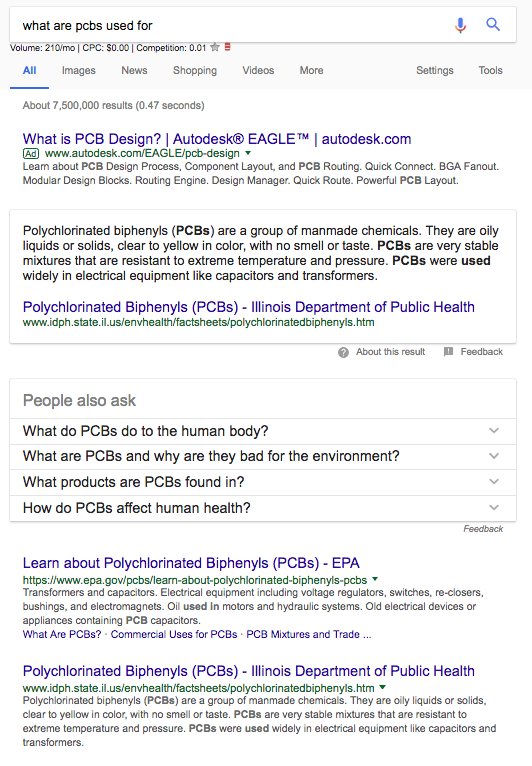Click the red list icon after the star
The image size is (532, 766).
[228, 47]
